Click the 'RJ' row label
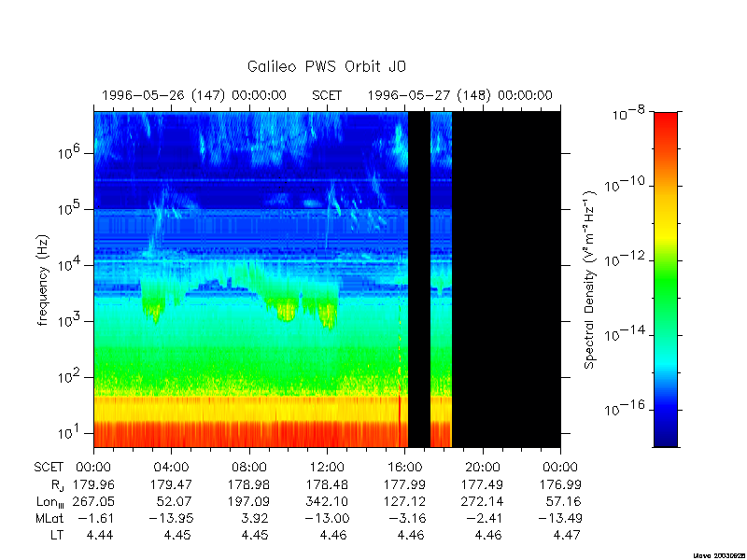The height and width of the screenshot is (560, 747). coord(57,485)
